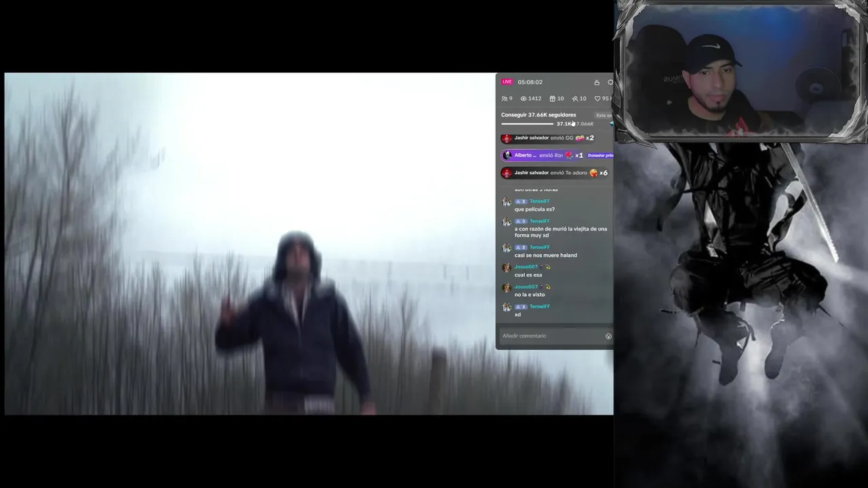Click Josue007 avatar beside 'no la e visto'
Viewport: 868px width, 488px height.
click(x=507, y=287)
